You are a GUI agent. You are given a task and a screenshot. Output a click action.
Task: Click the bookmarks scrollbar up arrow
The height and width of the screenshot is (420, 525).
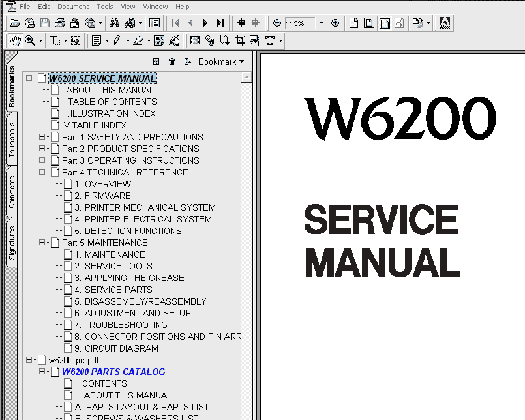click(x=247, y=78)
